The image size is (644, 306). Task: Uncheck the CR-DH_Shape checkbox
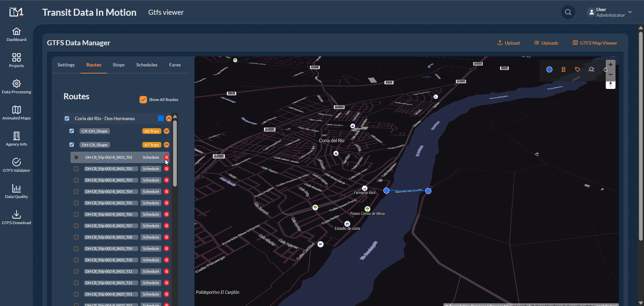point(71,131)
